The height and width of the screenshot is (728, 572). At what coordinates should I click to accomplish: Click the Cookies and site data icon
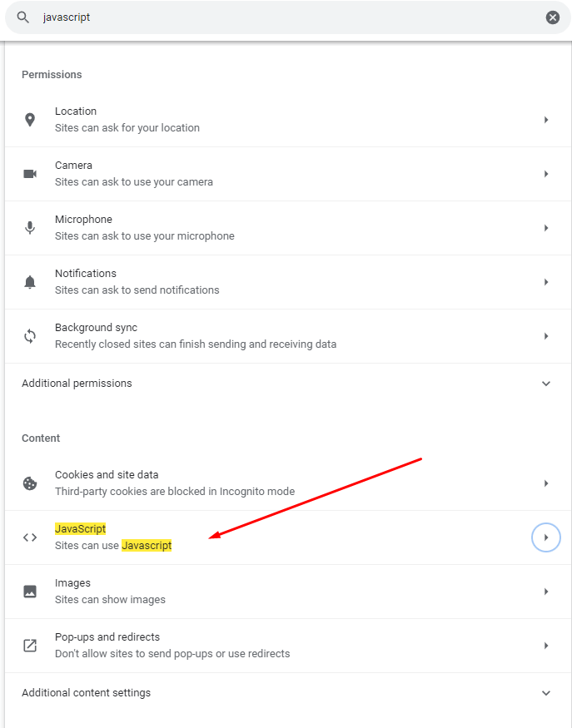[30, 483]
